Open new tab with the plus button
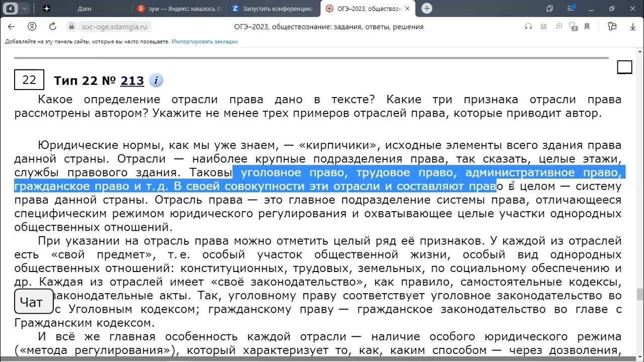The image size is (644, 362). click(x=427, y=9)
